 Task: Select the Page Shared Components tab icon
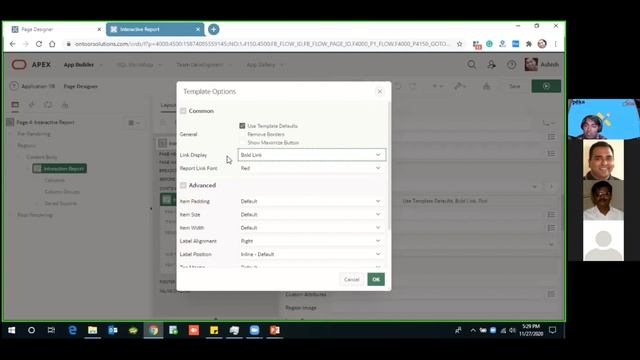64,105
